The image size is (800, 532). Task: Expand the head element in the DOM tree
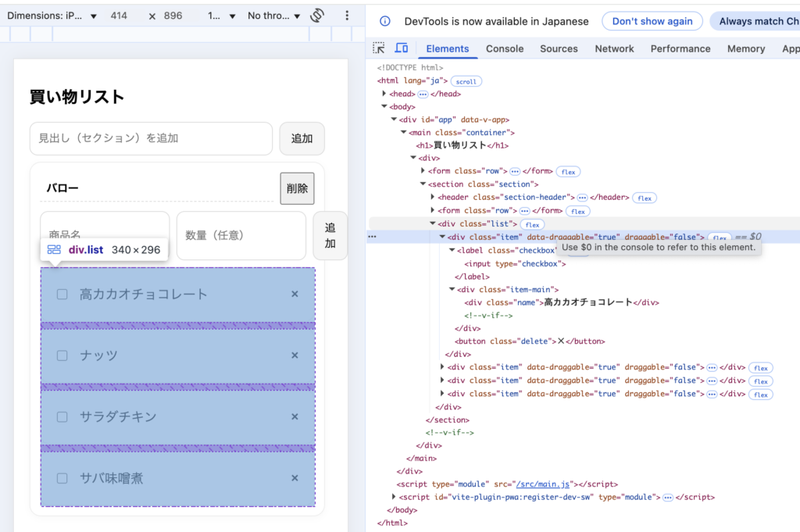(x=384, y=94)
